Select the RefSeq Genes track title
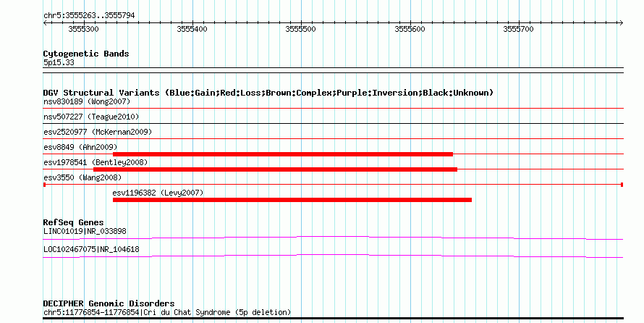Image resolution: width=644 pixels, height=323 pixels. (73, 223)
